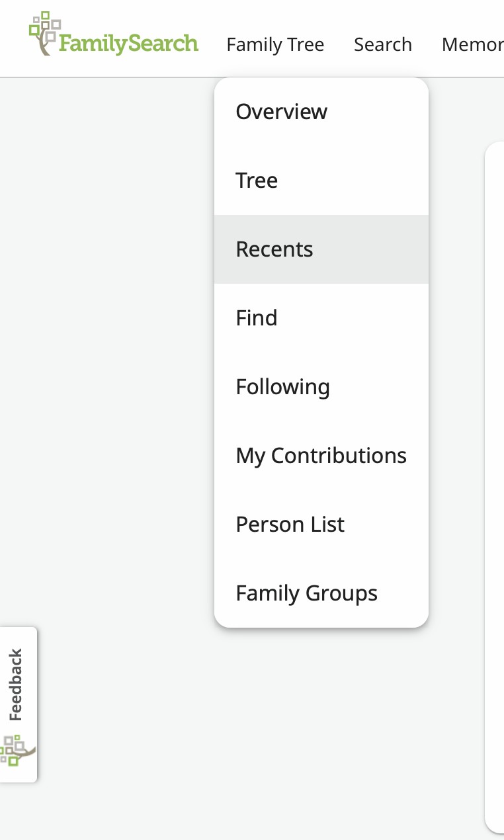Image resolution: width=504 pixels, height=840 pixels.
Task: Select Person List in the dropdown
Action: 290,525
